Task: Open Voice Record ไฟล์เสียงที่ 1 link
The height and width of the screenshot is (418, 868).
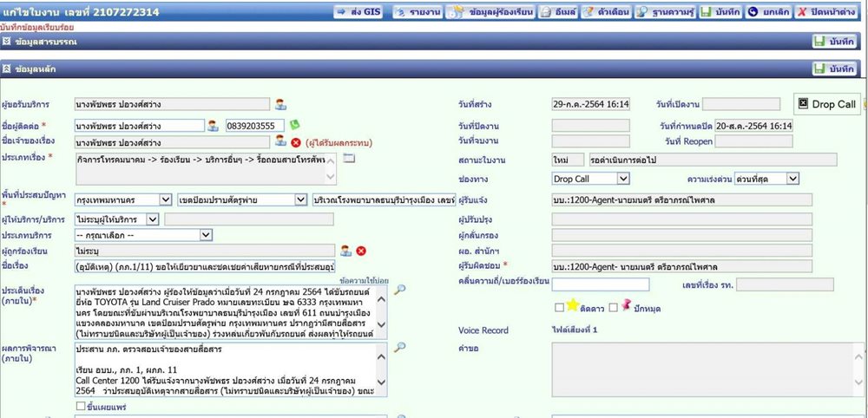Action: (571, 330)
